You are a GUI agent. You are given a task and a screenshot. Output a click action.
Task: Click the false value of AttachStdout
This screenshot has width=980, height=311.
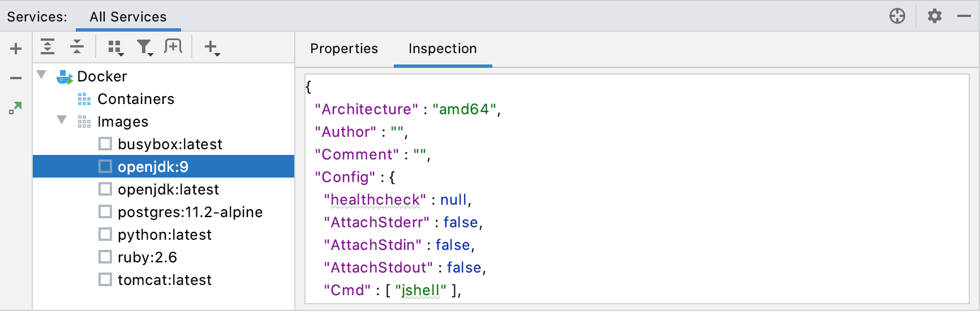click(464, 267)
